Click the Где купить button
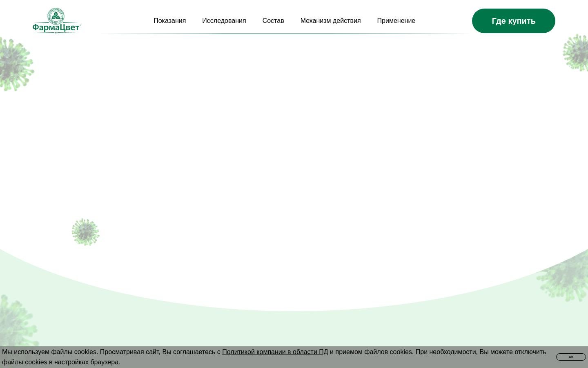This screenshot has height=368, width=588. 513,21
